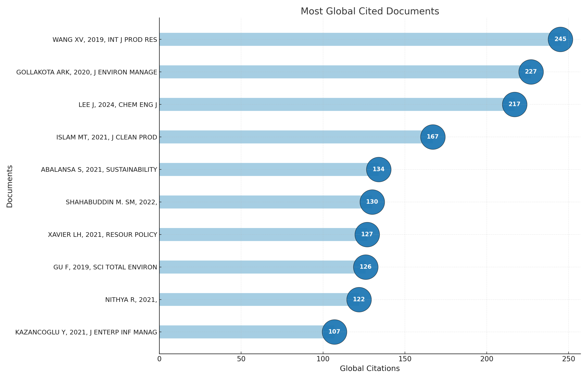
Task: Click the 245 citation circle marker
Action: [x=560, y=39]
